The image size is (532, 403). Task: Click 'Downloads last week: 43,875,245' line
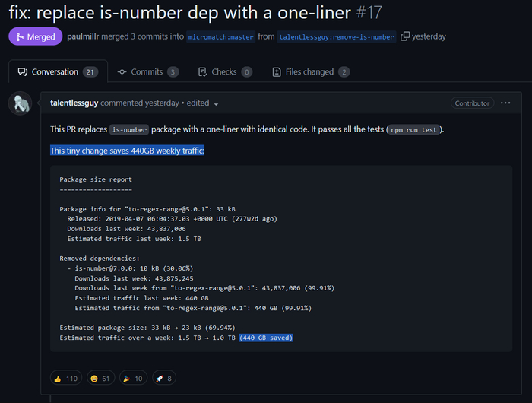coord(134,278)
